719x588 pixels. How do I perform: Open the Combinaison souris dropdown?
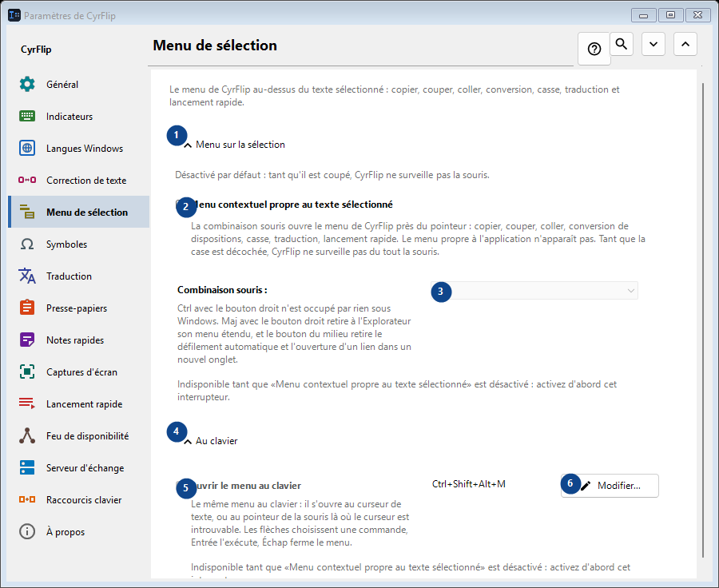534,290
